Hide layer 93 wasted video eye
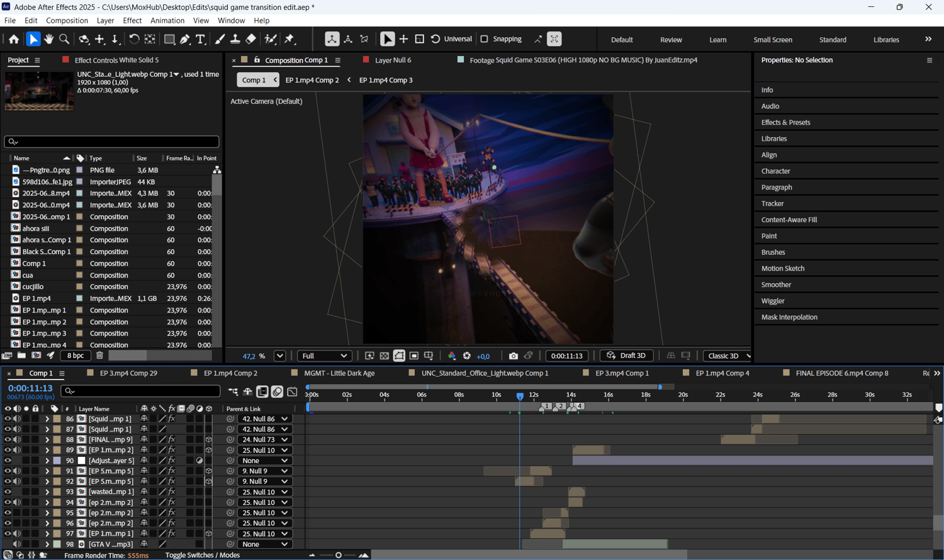 click(x=8, y=492)
